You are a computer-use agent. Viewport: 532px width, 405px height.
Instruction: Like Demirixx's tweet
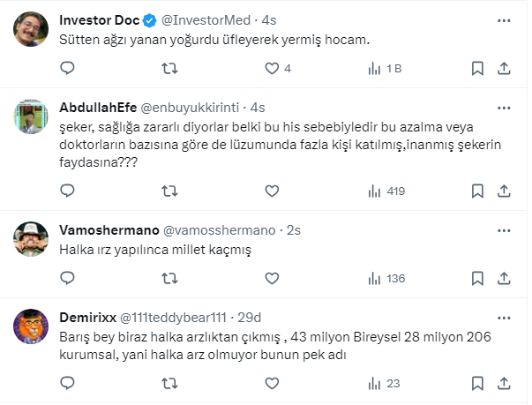point(272,383)
